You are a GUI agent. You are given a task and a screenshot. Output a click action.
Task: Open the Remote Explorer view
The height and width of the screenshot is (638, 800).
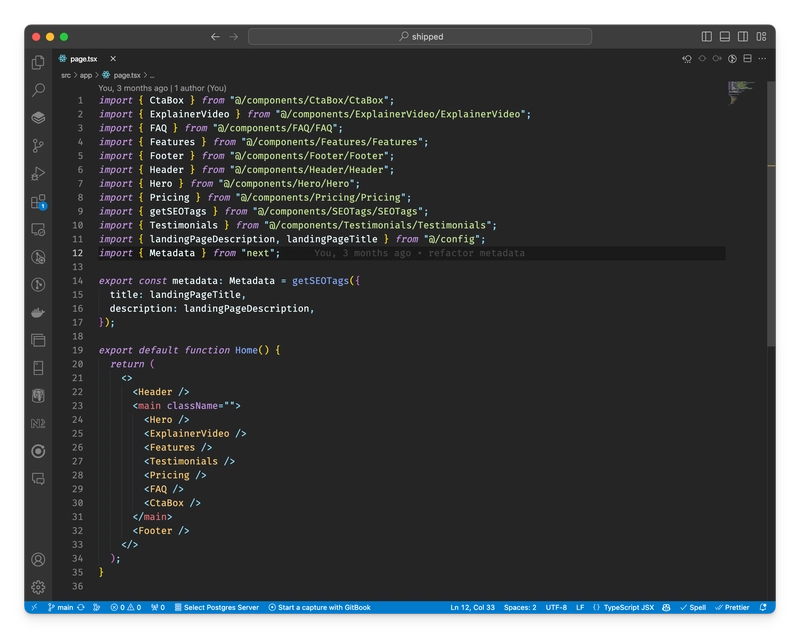point(38,229)
